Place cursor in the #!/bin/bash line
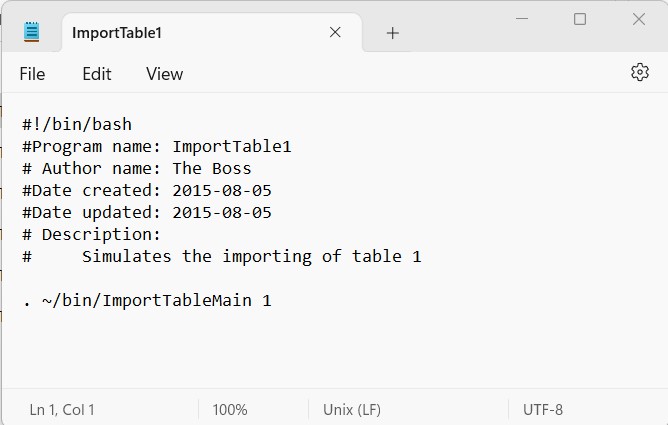The image size is (668, 425). coord(77,124)
